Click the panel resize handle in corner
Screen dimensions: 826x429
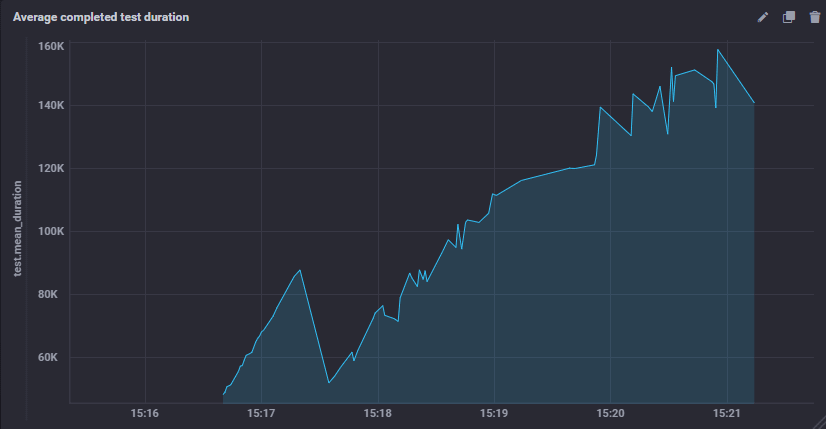point(820,423)
